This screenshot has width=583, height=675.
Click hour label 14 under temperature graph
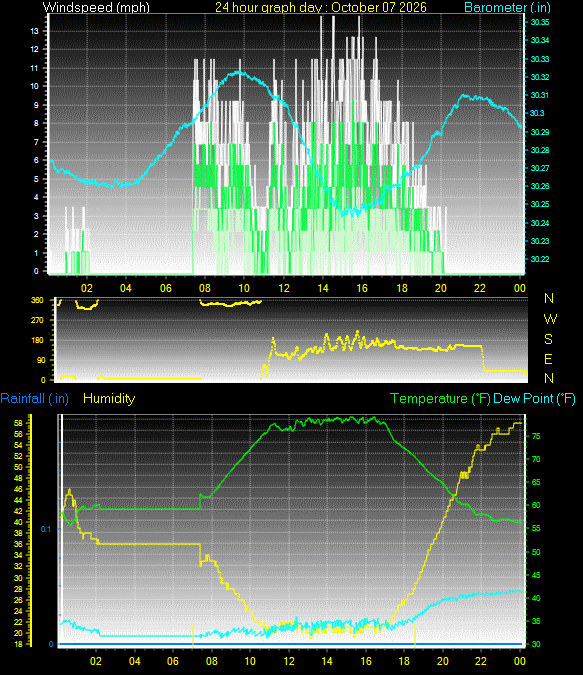327,661
